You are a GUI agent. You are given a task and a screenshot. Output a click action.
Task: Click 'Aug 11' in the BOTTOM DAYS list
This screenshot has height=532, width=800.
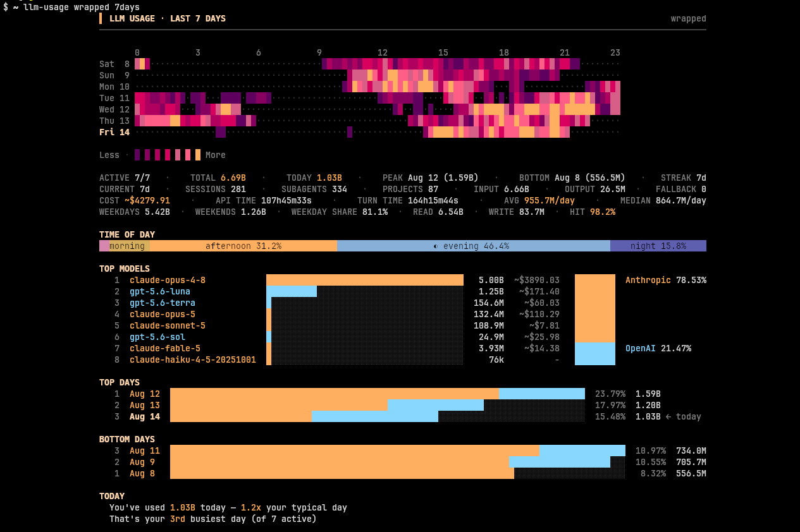(145, 450)
